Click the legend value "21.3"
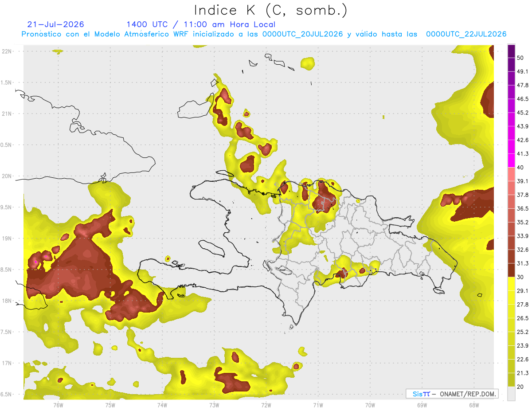 (x=522, y=373)
